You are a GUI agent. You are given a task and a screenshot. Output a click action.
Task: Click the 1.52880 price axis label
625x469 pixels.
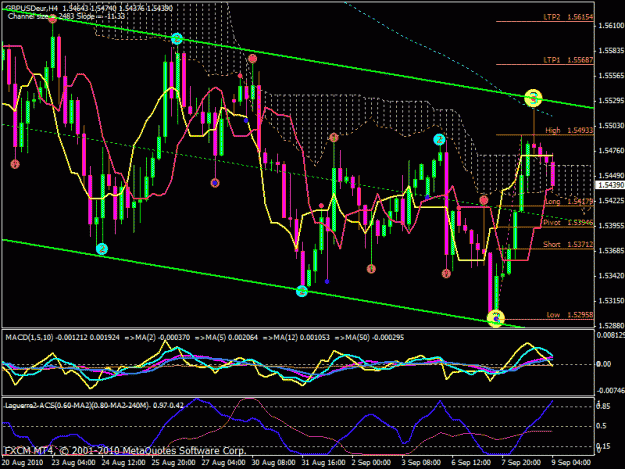point(611,326)
